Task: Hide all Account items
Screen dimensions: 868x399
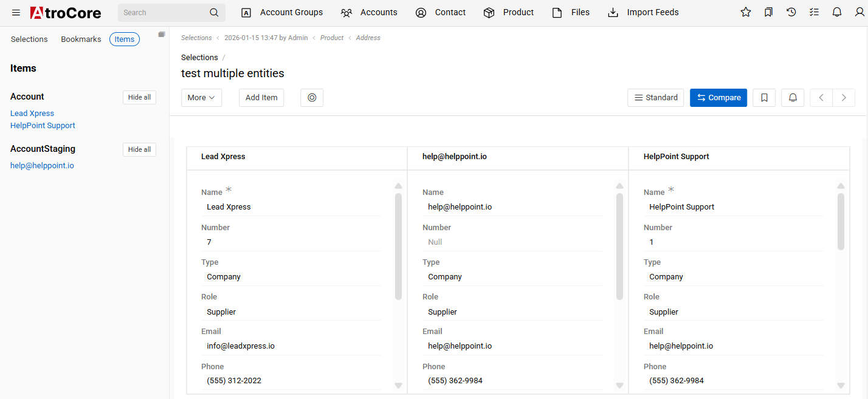Action: [x=139, y=97]
